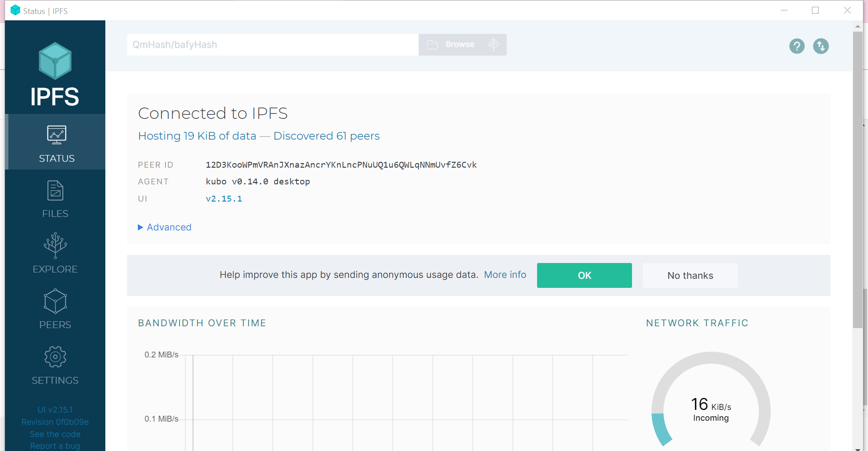
Task: Click the sidebar UI v2.15.1 link
Action: point(55,410)
